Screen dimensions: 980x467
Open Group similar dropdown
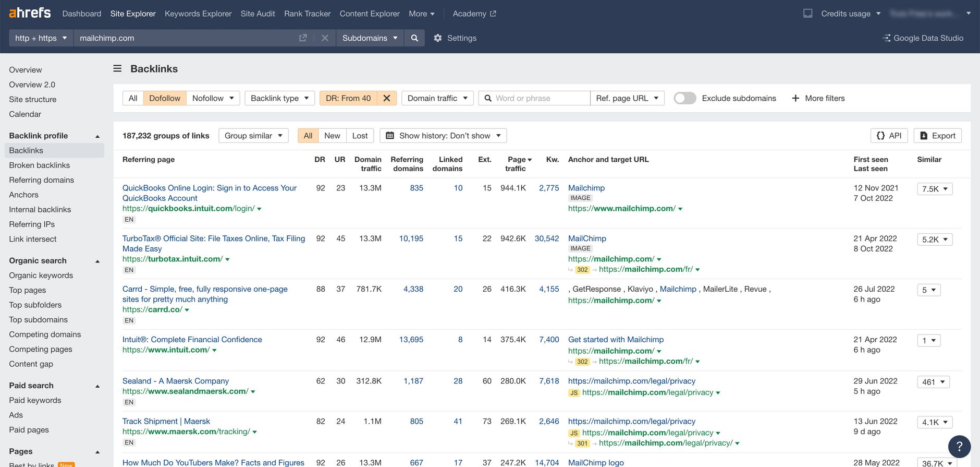coord(253,136)
